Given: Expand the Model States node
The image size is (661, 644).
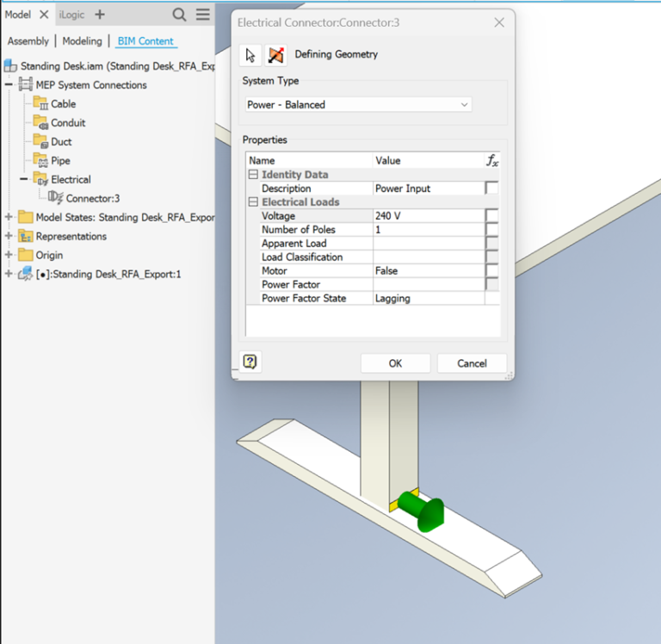Looking at the screenshot, I should point(9,217).
